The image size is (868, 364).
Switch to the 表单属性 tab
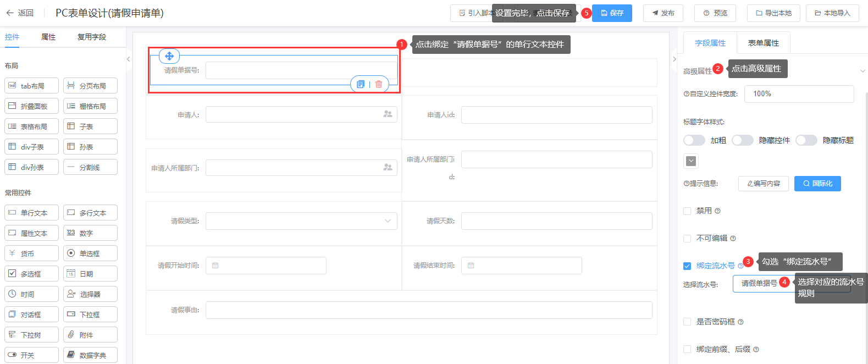point(764,43)
